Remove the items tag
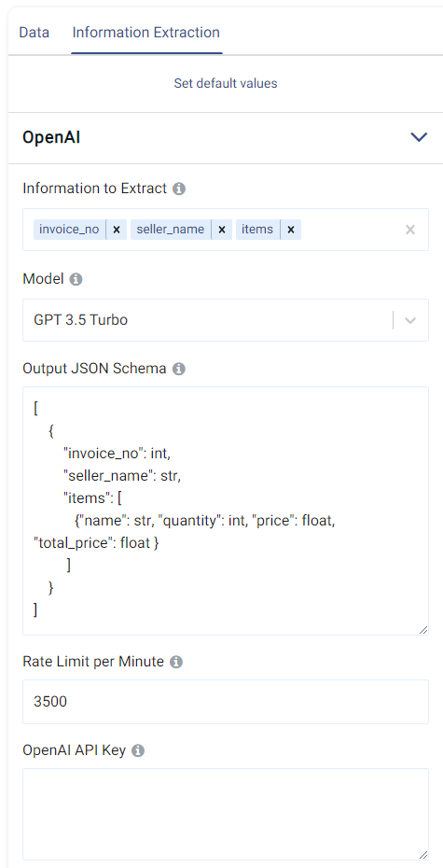 [290, 230]
